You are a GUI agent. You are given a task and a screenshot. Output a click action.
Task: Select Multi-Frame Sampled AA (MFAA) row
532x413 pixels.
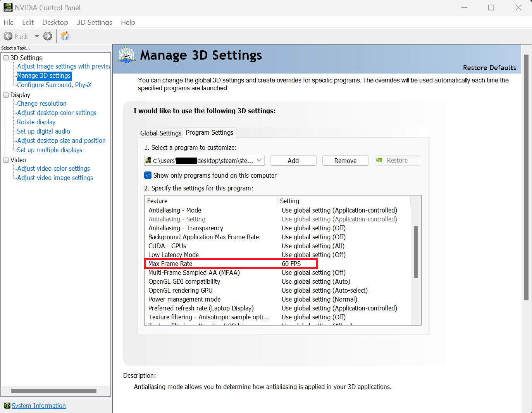(x=277, y=272)
